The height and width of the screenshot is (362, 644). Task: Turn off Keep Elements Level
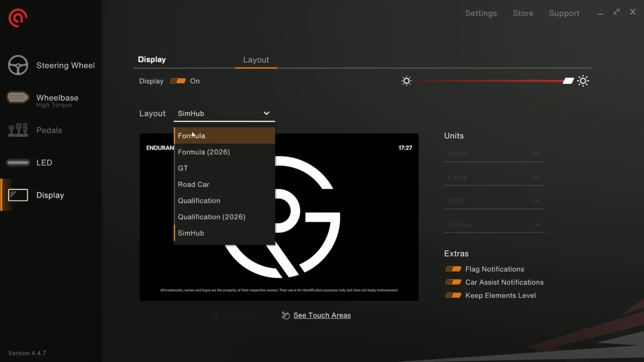click(453, 295)
